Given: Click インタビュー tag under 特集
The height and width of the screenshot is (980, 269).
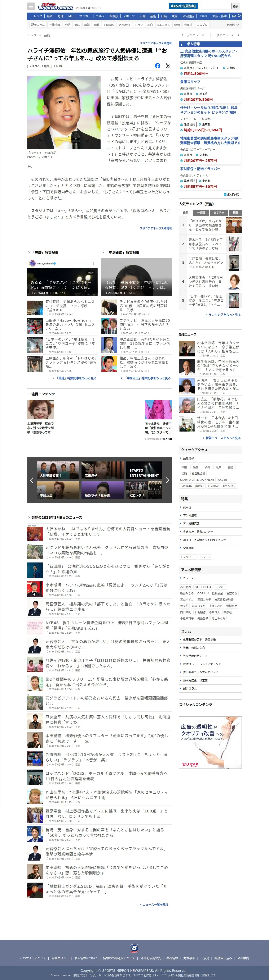Looking at the screenshot, I should pyautogui.click(x=189, y=557).
